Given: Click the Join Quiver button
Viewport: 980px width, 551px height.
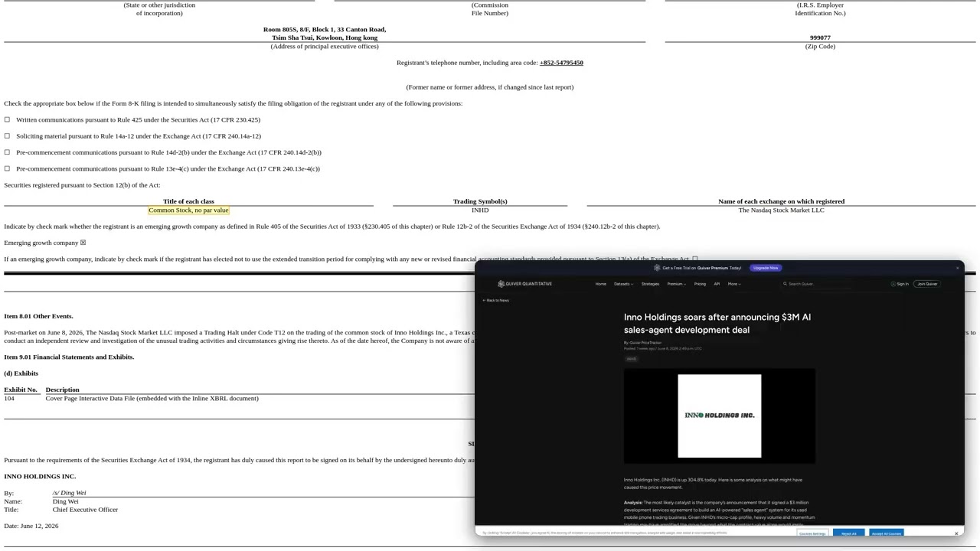Looking at the screenshot, I should [x=927, y=284].
